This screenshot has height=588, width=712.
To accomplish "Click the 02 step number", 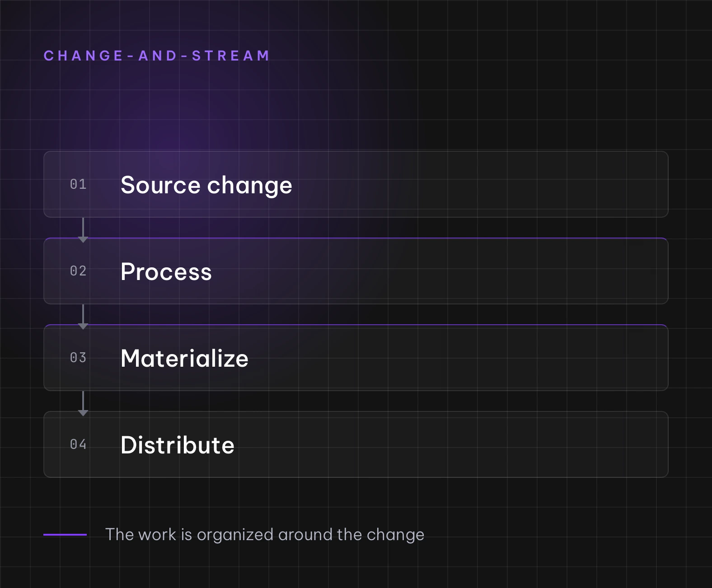I will tap(78, 271).
